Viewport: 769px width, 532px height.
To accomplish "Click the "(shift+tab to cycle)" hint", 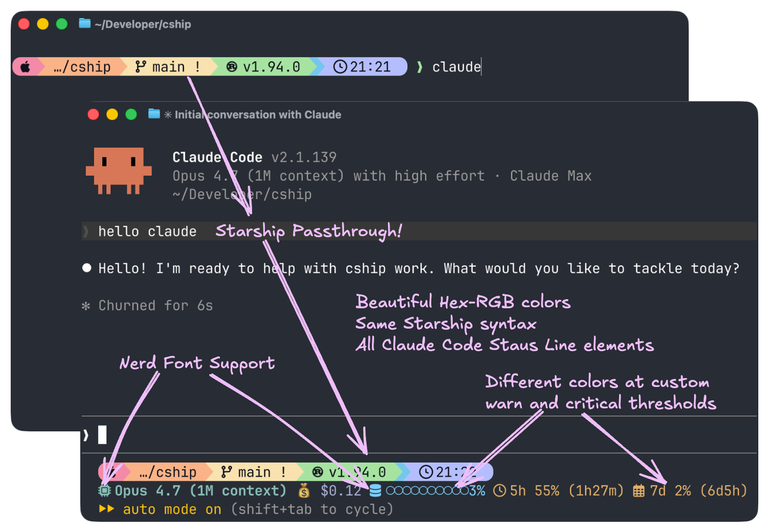I will [312, 510].
